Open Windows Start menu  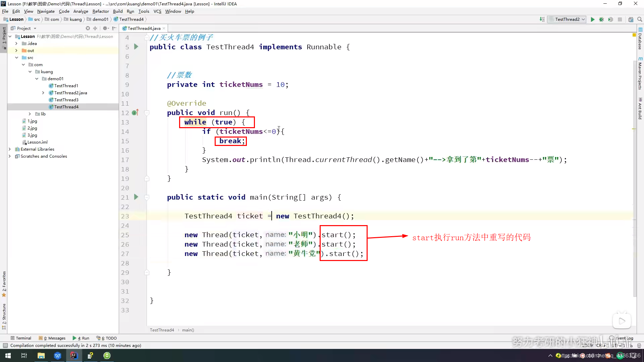click(x=8, y=356)
